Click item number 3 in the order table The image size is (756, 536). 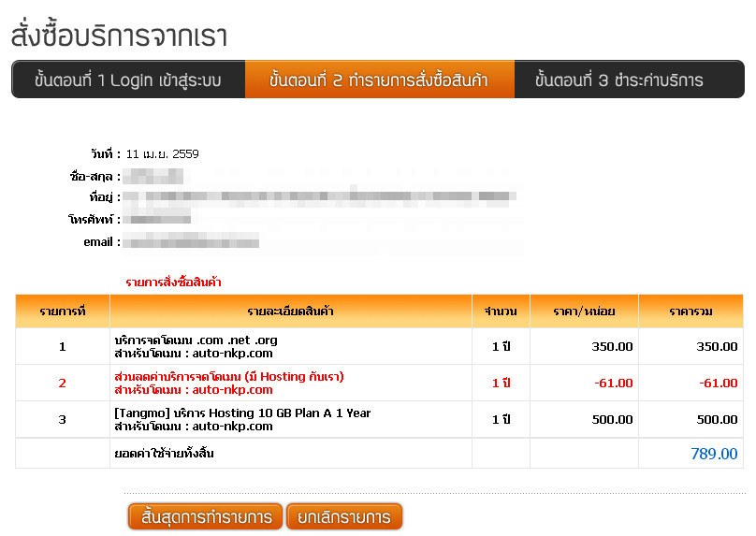pos(63,419)
